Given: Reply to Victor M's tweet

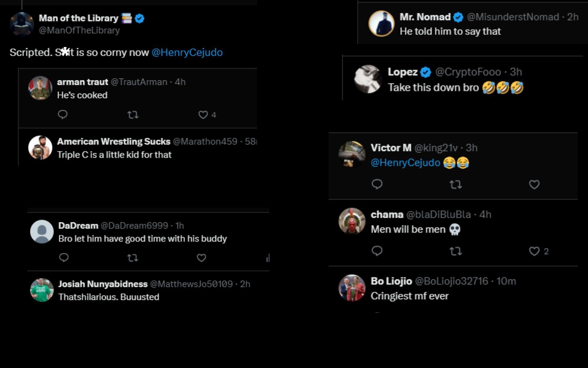Looking at the screenshot, I should [377, 184].
